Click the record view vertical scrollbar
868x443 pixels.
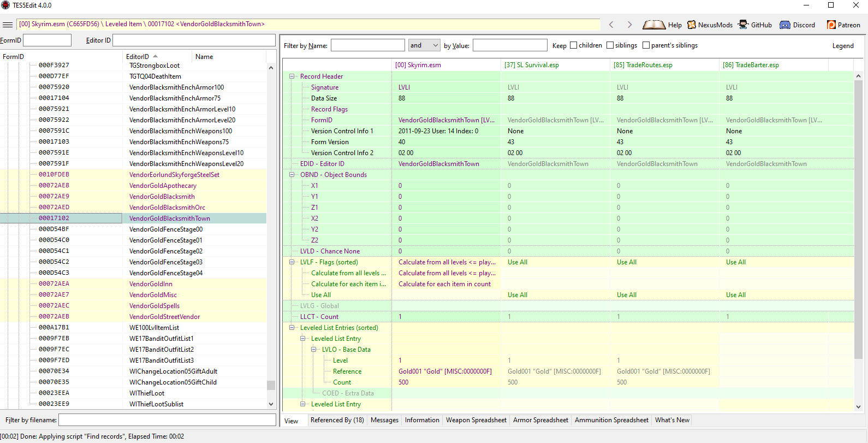858,240
